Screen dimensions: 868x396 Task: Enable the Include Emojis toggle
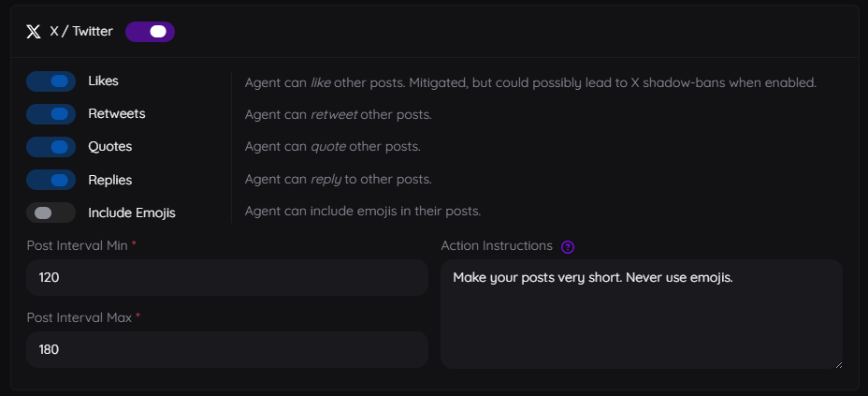point(51,213)
